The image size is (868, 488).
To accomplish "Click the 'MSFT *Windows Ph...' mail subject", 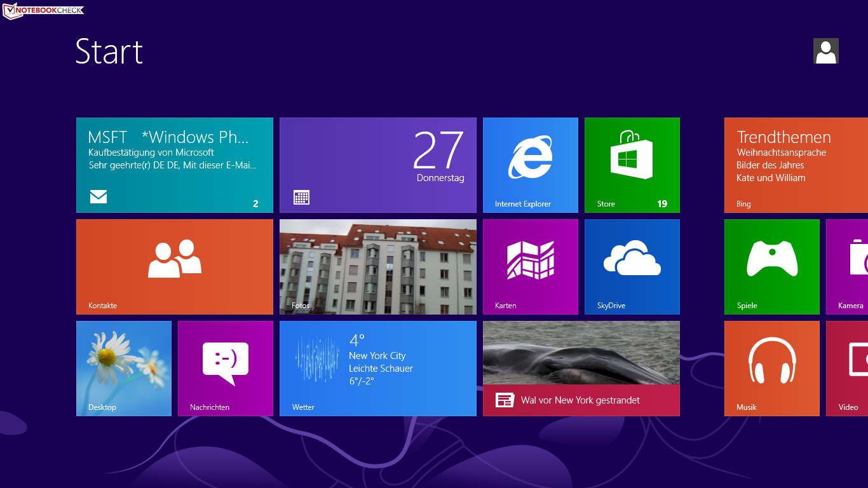I will [x=168, y=137].
